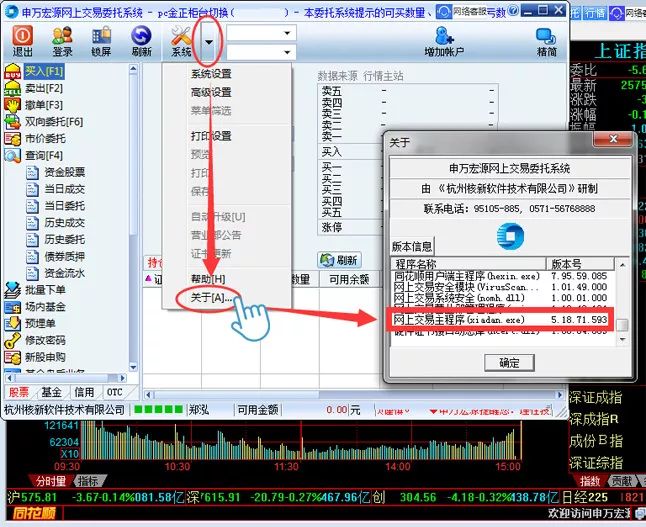Click the 版本号 column header
The height and width of the screenshot is (527, 646).
click(x=580, y=264)
